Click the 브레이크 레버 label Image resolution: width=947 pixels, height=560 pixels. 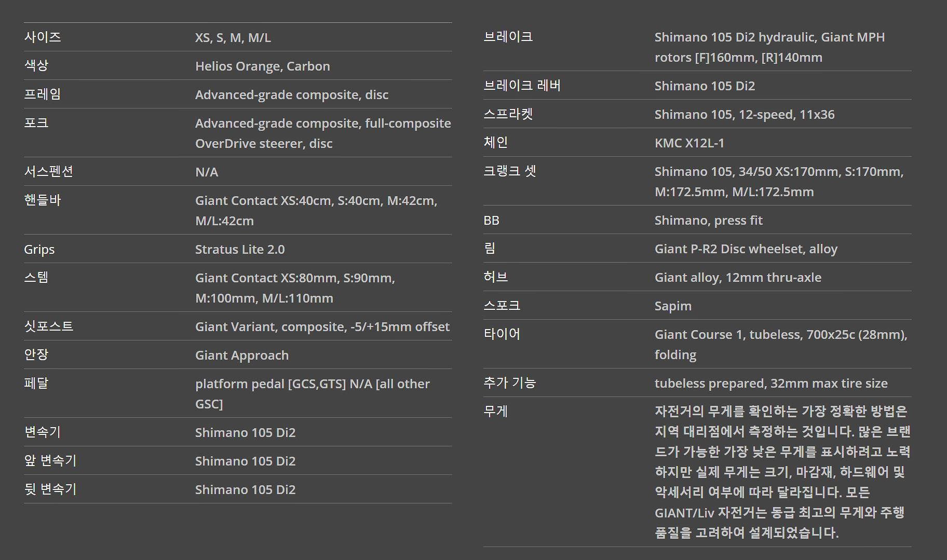[x=522, y=85]
